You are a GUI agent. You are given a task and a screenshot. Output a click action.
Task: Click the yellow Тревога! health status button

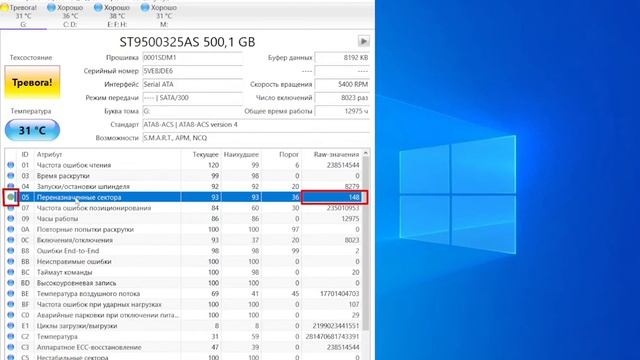tap(32, 82)
